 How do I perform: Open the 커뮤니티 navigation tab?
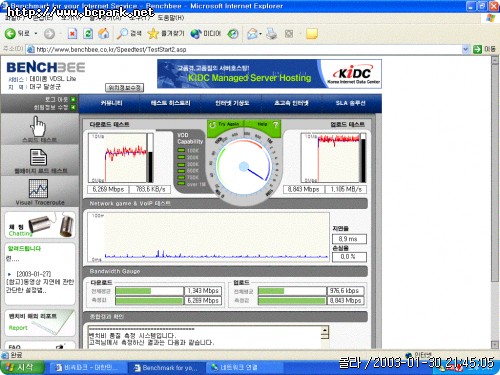click(111, 103)
